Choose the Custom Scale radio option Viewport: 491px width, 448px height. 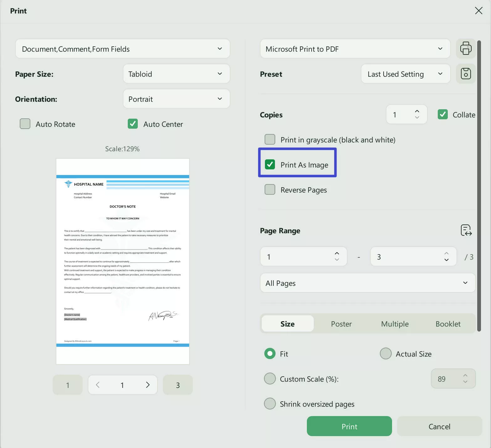click(x=270, y=378)
